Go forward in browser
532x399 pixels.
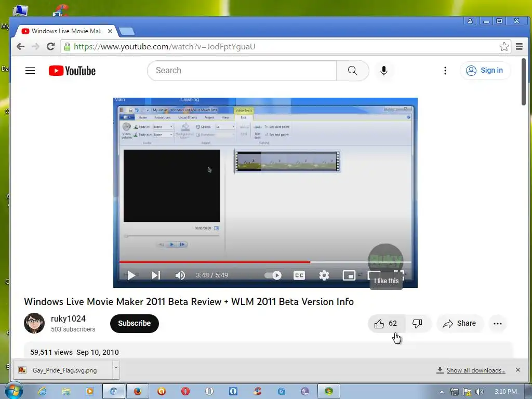click(x=36, y=46)
